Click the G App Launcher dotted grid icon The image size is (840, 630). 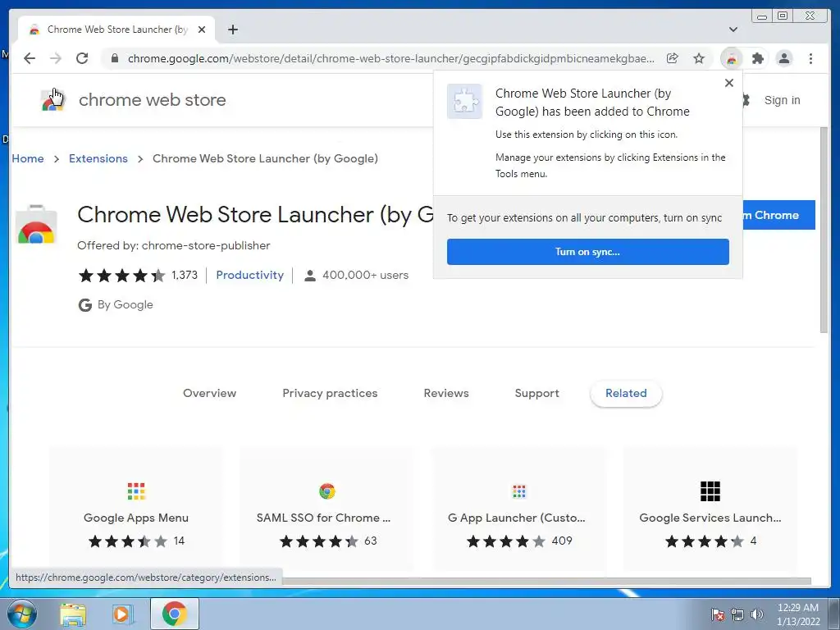pos(518,491)
